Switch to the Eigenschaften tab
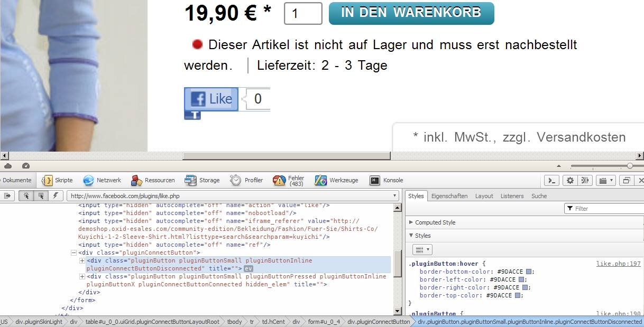The image size is (644, 327). point(449,196)
